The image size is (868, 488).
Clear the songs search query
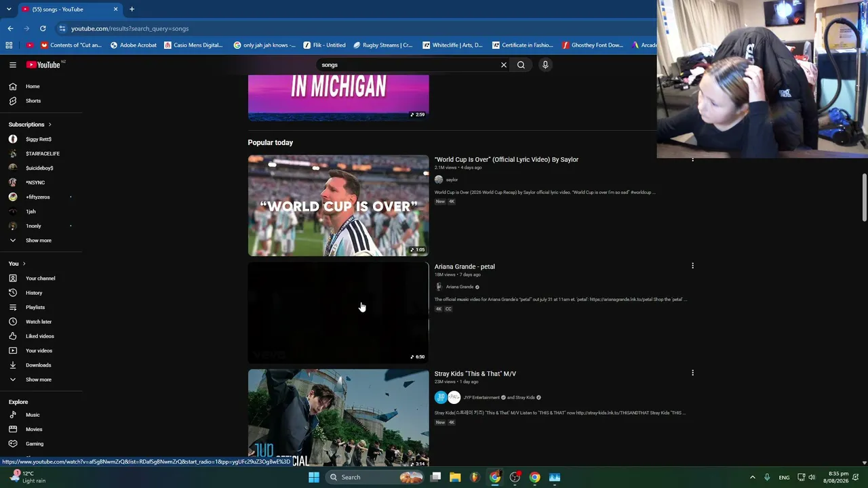(504, 65)
